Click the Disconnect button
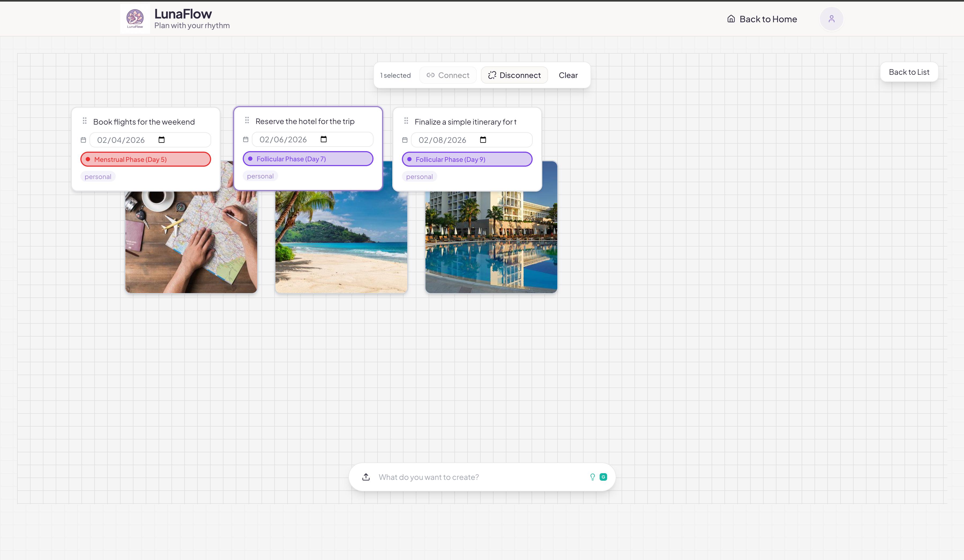 pyautogui.click(x=514, y=75)
